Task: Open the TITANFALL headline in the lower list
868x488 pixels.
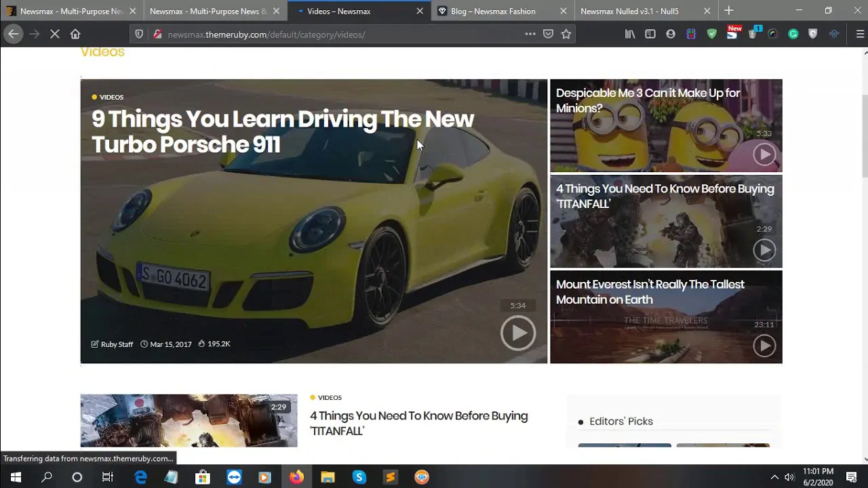Action: [419, 423]
